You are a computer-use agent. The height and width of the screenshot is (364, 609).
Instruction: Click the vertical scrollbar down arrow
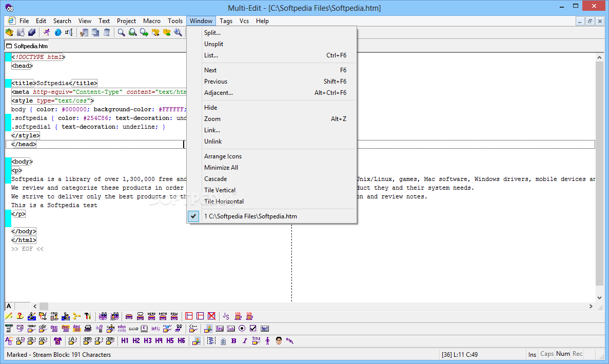coord(599,298)
